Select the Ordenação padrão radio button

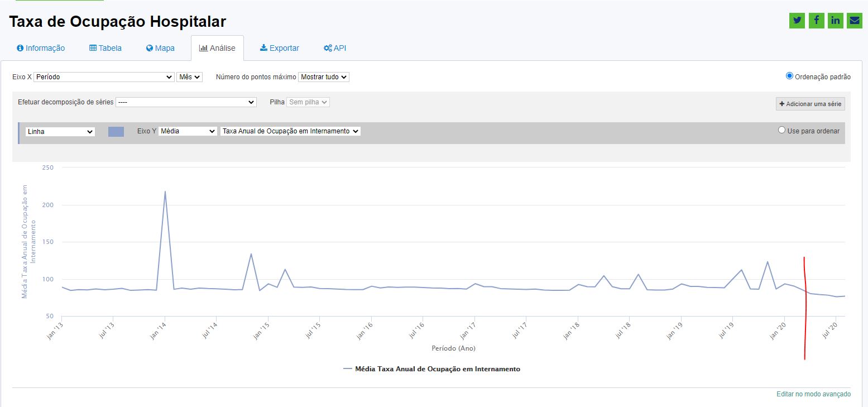click(x=789, y=76)
